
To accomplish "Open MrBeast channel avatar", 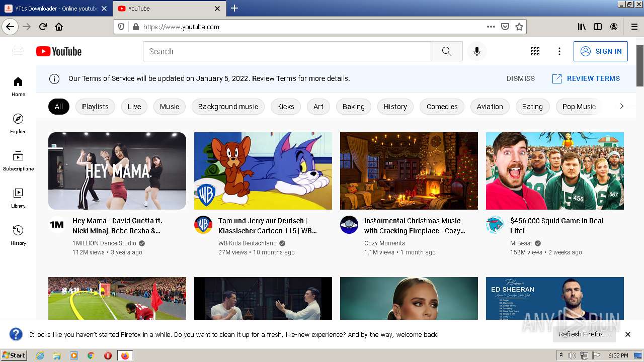I will 495,225.
